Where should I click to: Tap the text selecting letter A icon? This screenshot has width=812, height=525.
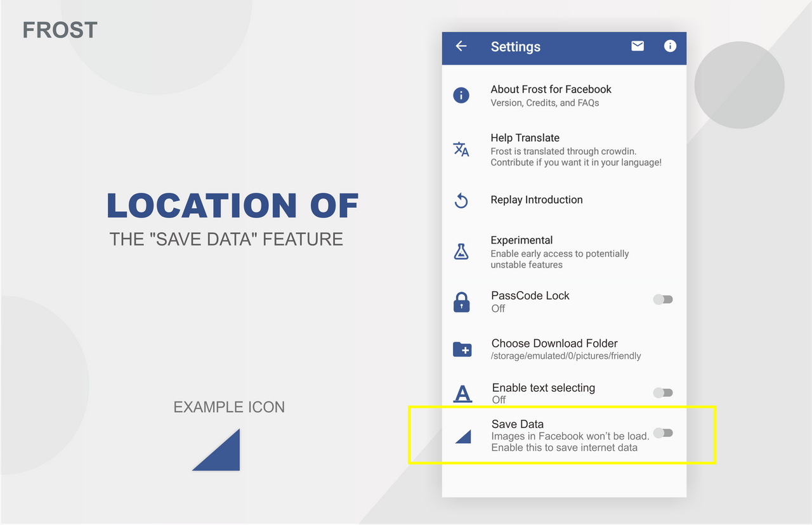(x=463, y=393)
